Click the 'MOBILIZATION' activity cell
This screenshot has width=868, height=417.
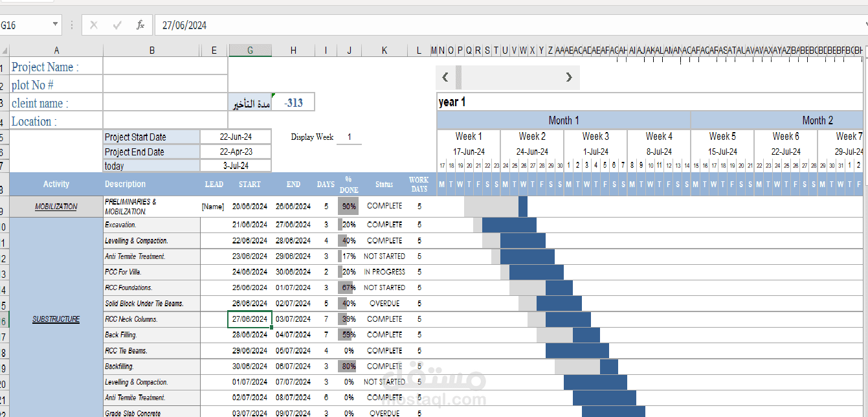pos(56,207)
